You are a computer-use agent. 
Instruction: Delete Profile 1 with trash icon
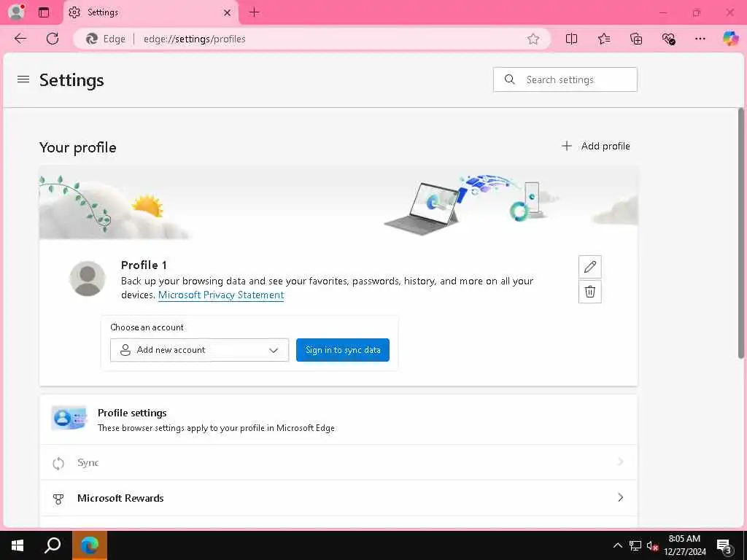[589, 292]
